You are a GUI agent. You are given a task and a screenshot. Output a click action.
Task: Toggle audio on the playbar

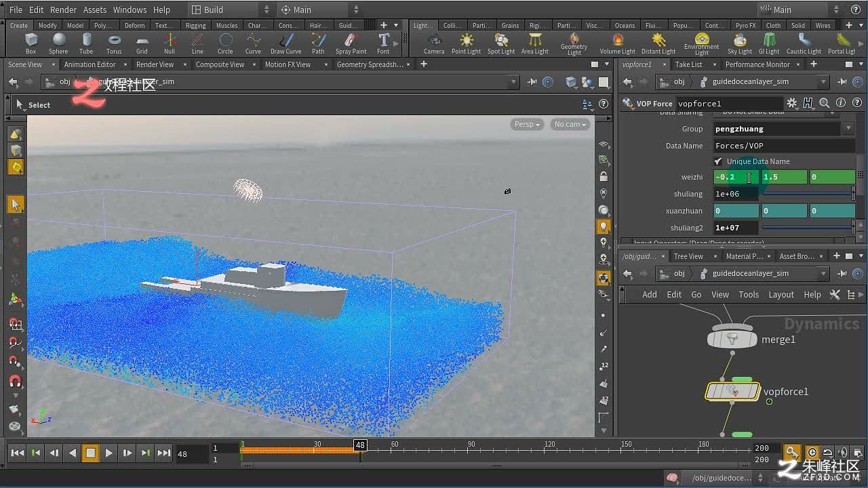843,453
